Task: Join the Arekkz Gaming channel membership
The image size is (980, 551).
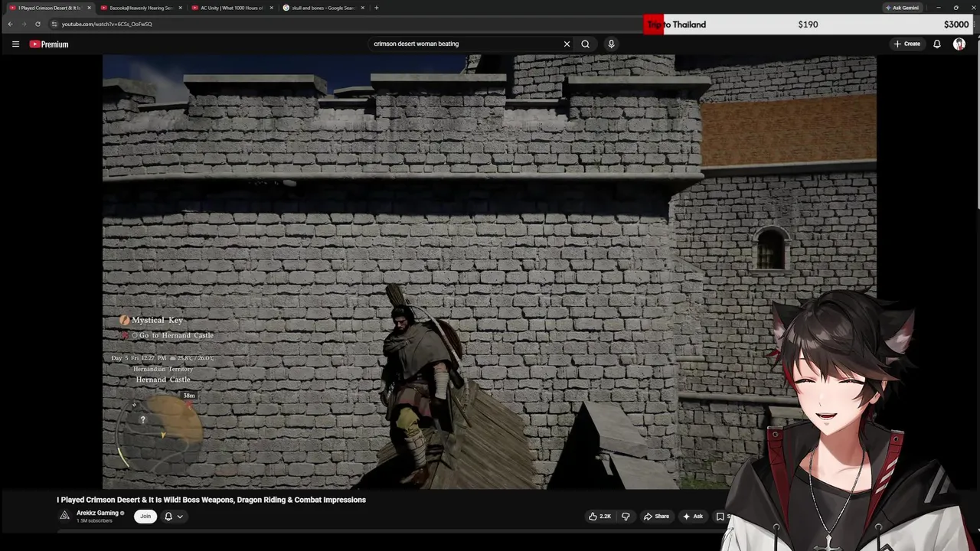Action: 145,517
